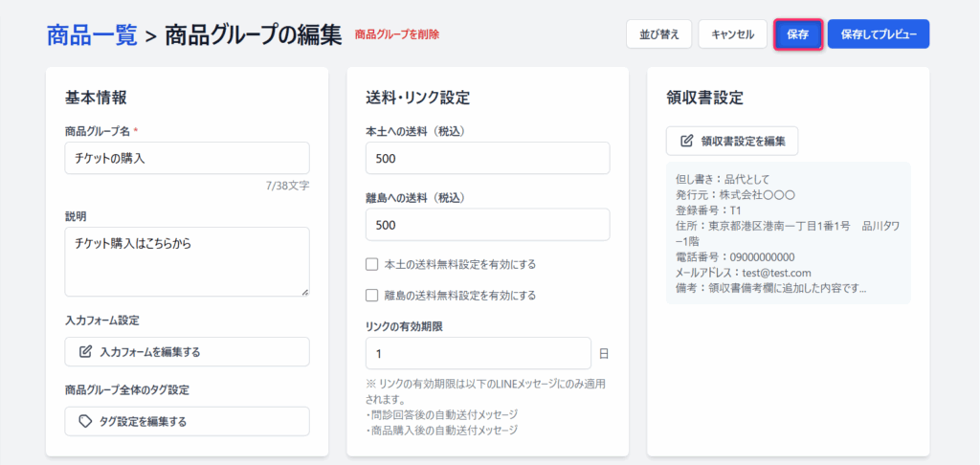Viewport: 980px width, 465px height.
Task: Click the tag icon beside タグ設定を編集する
Action: pos(85,422)
